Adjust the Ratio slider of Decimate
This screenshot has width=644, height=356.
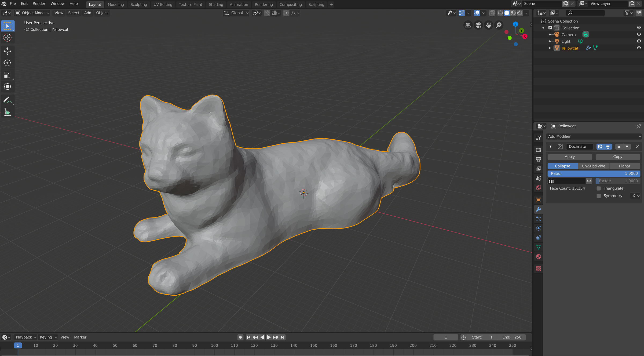click(594, 173)
